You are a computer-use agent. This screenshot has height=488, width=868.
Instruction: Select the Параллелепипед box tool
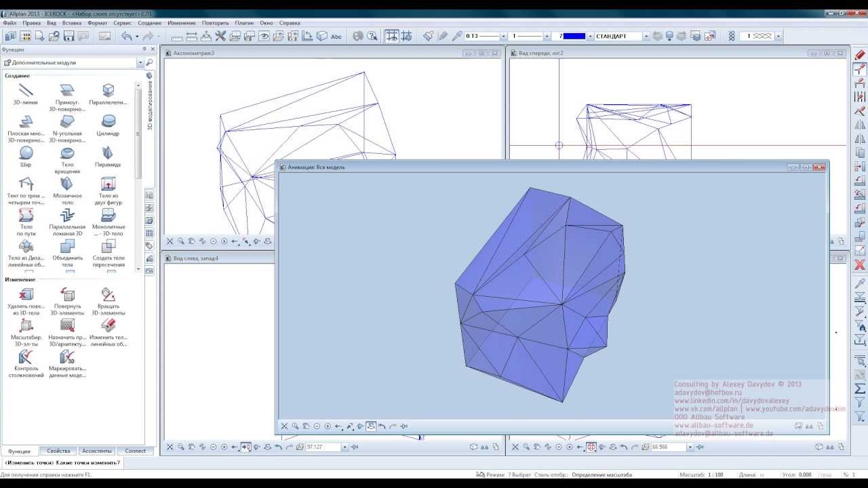108,94
